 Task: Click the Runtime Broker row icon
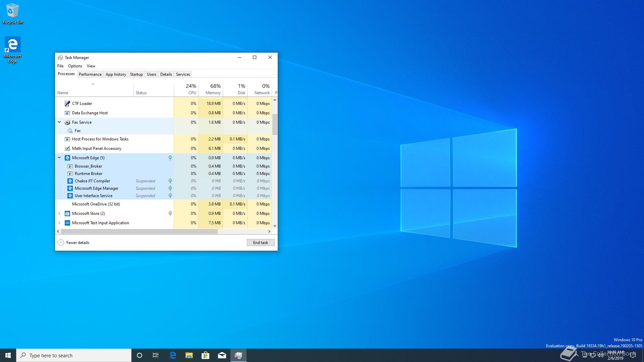70,174
